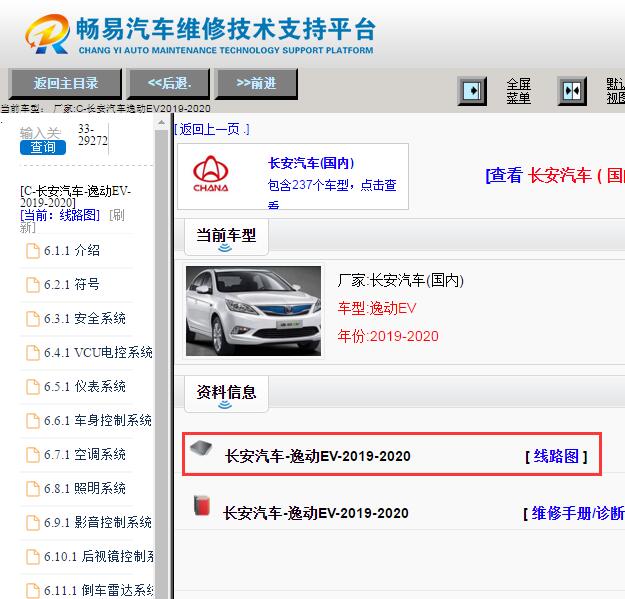625x599 pixels.
Task: Click document icon beside 6.5.1 仪表系统
Action: pyautogui.click(x=33, y=387)
